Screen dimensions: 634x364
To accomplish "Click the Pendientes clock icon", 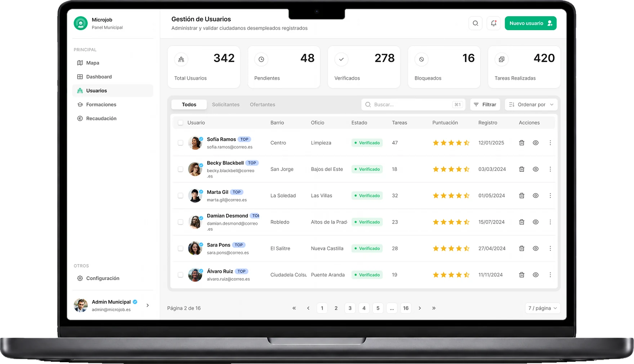I will pos(261,59).
